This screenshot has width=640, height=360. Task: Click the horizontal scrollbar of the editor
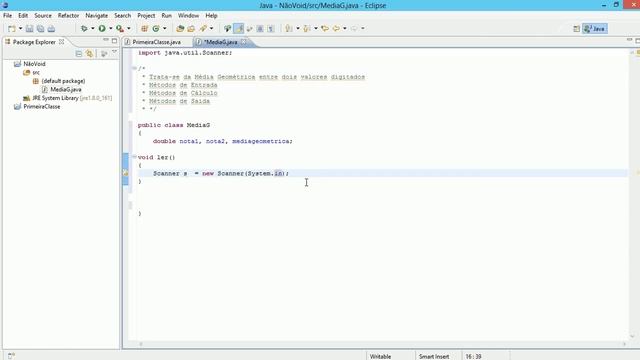pyautogui.click(x=382, y=344)
